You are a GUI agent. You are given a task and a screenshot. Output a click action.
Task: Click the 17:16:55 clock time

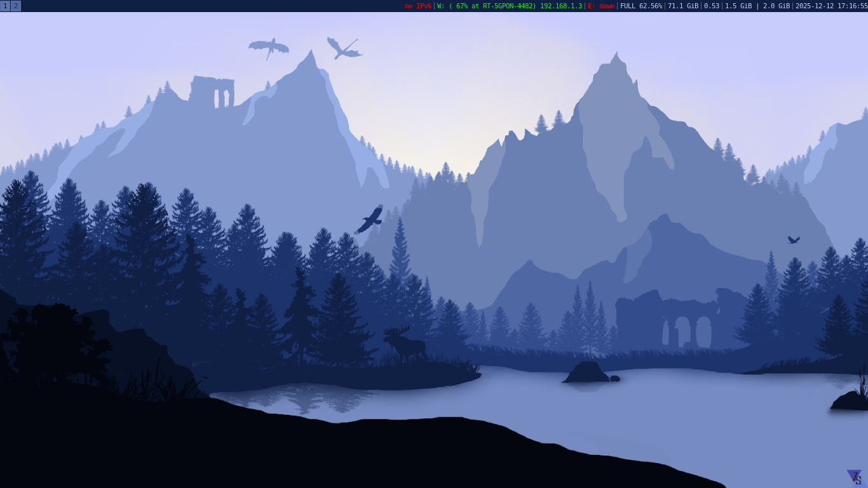pyautogui.click(x=852, y=6)
